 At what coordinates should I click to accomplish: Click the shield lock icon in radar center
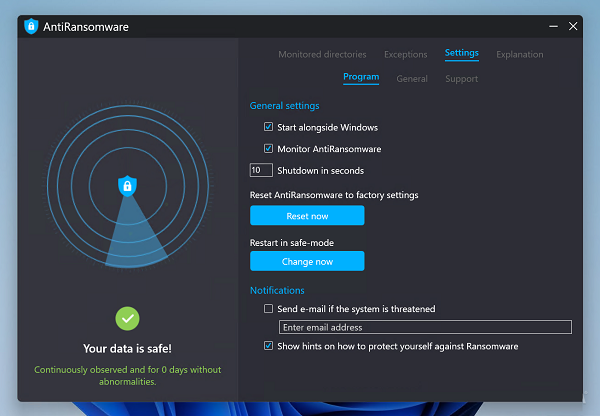click(x=127, y=186)
